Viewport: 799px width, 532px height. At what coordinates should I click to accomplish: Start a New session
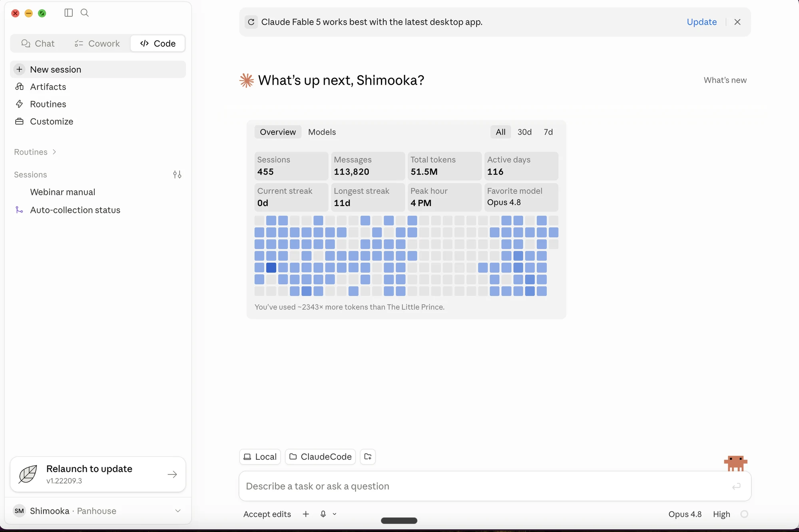pos(98,69)
